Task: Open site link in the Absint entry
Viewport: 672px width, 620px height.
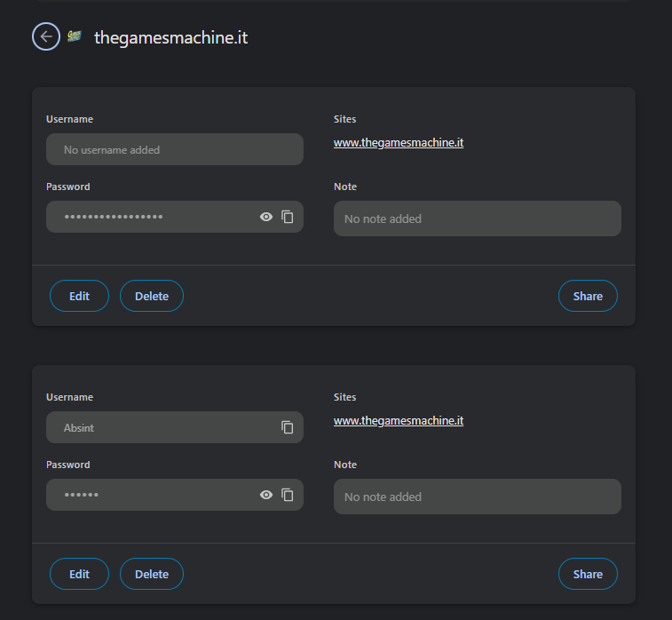Action: tap(399, 420)
